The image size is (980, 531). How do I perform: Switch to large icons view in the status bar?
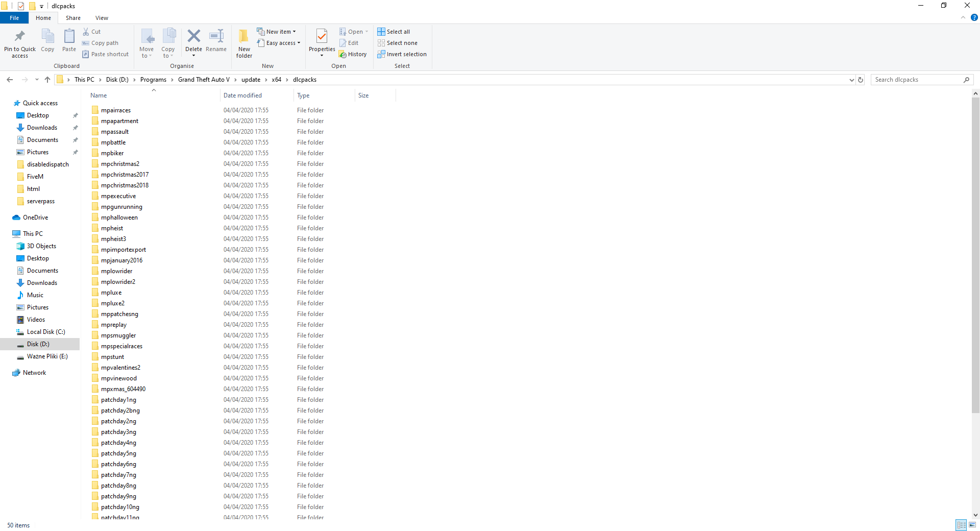tap(972, 524)
